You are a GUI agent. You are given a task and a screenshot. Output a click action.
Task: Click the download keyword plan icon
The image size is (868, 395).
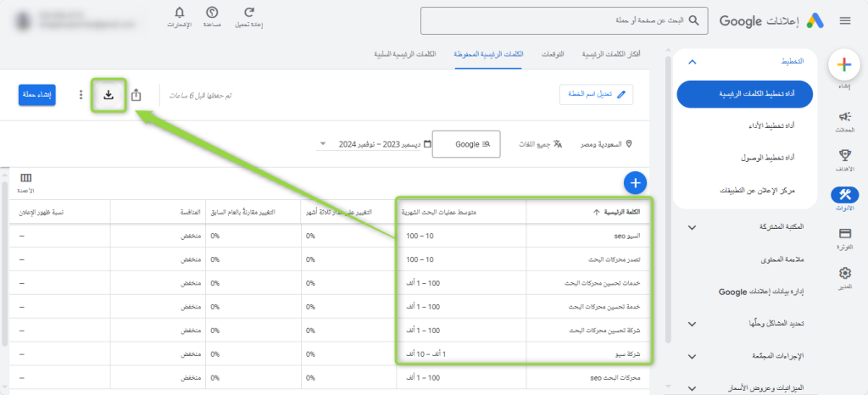point(108,95)
